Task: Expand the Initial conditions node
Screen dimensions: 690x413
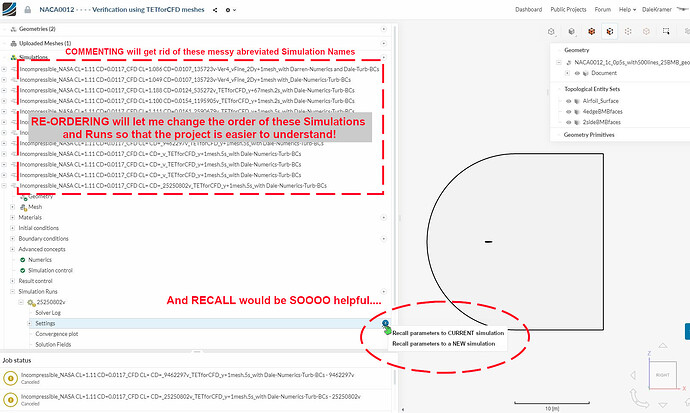Action: (13, 228)
